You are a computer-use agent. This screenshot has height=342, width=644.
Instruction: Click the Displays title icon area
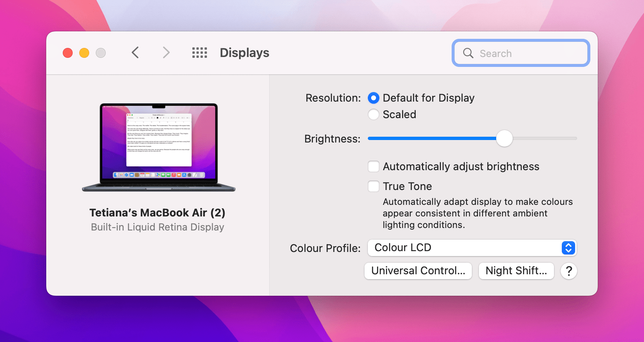[x=244, y=52]
